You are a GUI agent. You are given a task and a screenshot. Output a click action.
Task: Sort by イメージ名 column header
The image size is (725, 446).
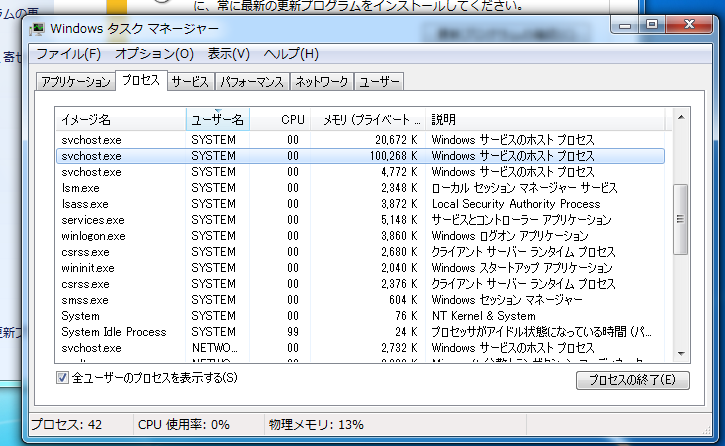(120, 120)
